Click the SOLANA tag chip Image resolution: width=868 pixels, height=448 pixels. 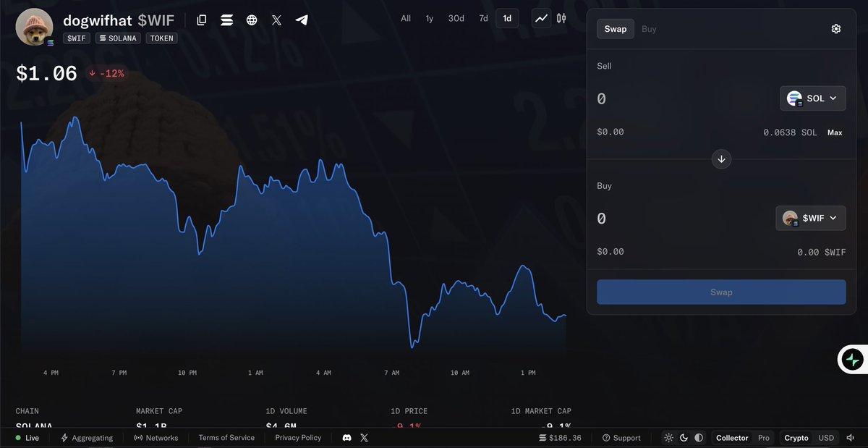pyautogui.click(x=118, y=38)
